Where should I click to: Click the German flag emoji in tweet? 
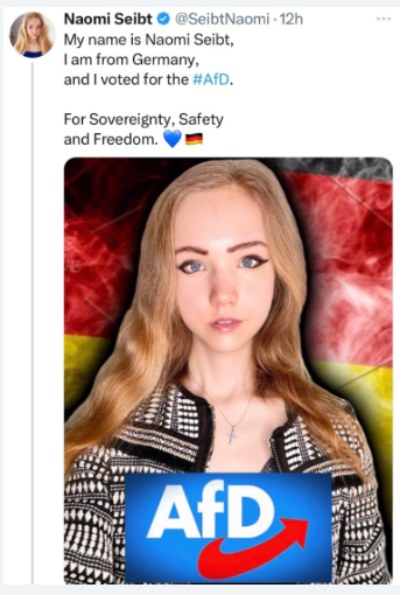click(194, 139)
